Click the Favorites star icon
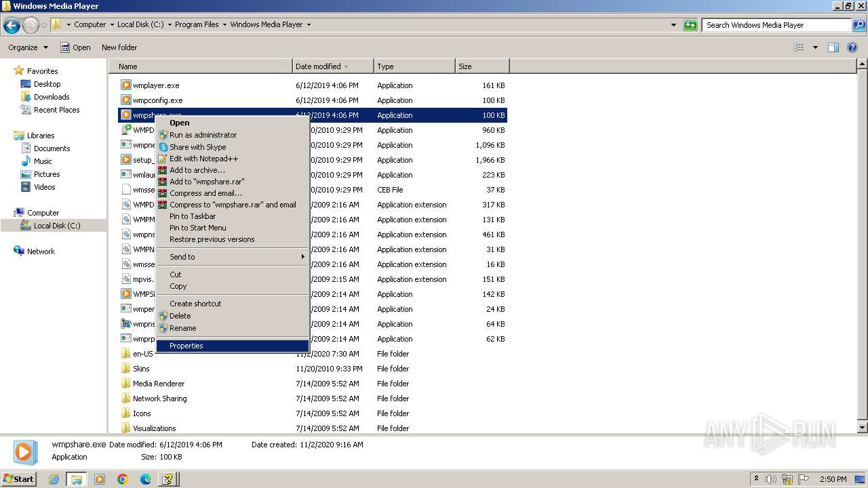Screen dimensions: 868x488 click(x=19, y=70)
